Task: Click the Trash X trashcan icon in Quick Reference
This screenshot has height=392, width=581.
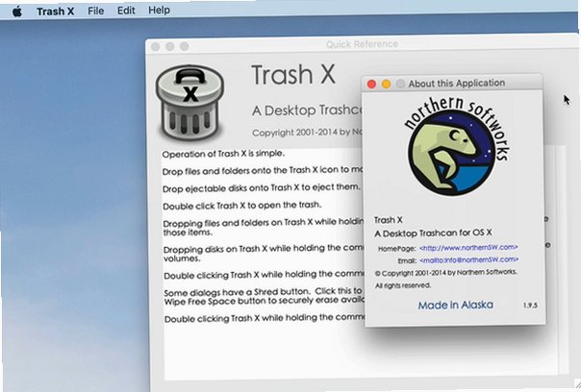Action: coord(190,103)
